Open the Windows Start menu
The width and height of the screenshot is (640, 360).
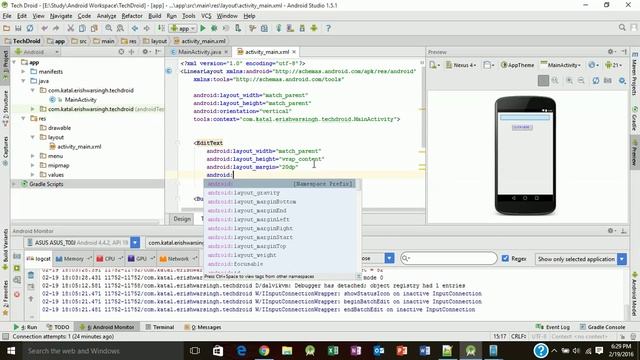[11, 351]
